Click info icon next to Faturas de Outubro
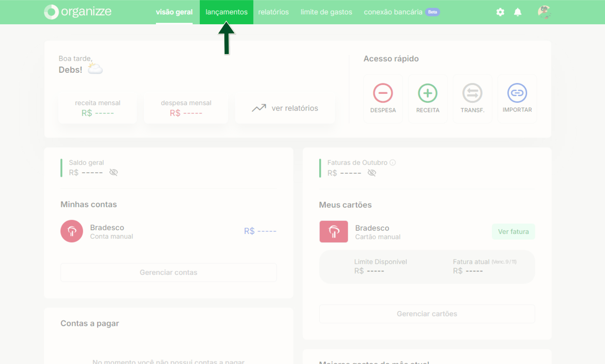 (393, 162)
